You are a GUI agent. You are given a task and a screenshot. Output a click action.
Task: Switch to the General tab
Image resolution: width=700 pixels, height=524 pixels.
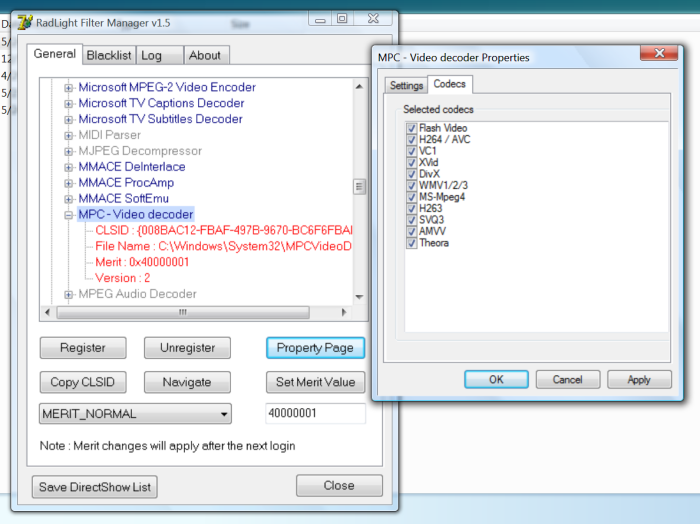pos(54,54)
